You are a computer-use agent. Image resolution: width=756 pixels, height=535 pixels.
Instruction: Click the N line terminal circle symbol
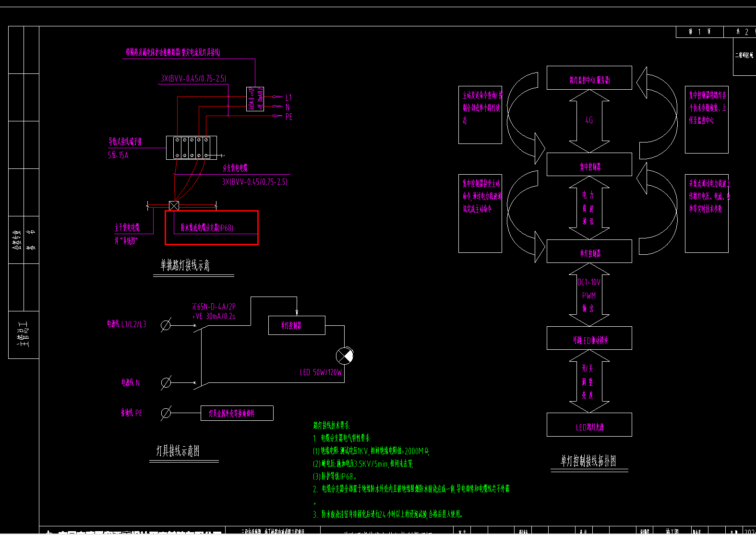click(166, 382)
